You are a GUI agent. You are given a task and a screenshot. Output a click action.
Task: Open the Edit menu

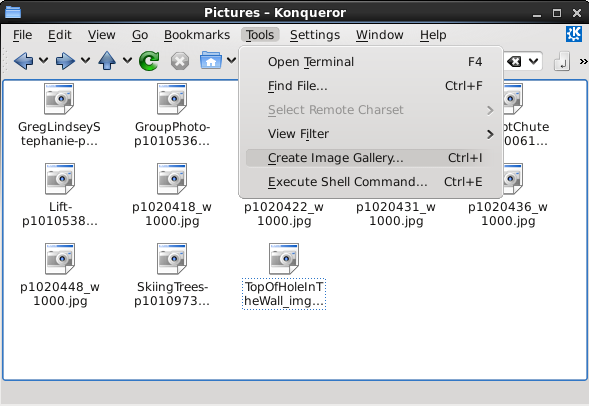[x=60, y=35]
